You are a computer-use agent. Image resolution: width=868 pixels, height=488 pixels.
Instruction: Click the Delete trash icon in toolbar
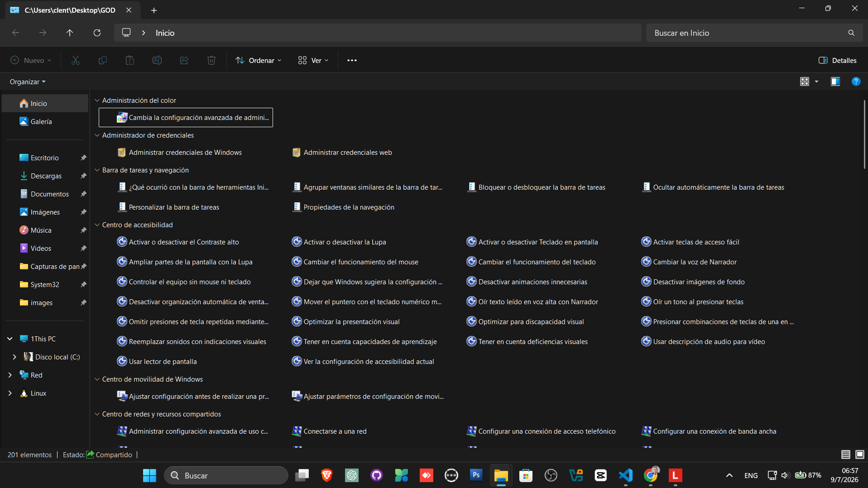[211, 60]
